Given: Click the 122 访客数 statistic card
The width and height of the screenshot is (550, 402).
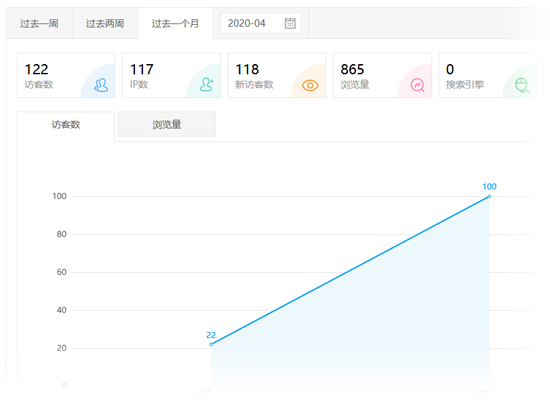Looking at the screenshot, I should pyautogui.click(x=66, y=75).
